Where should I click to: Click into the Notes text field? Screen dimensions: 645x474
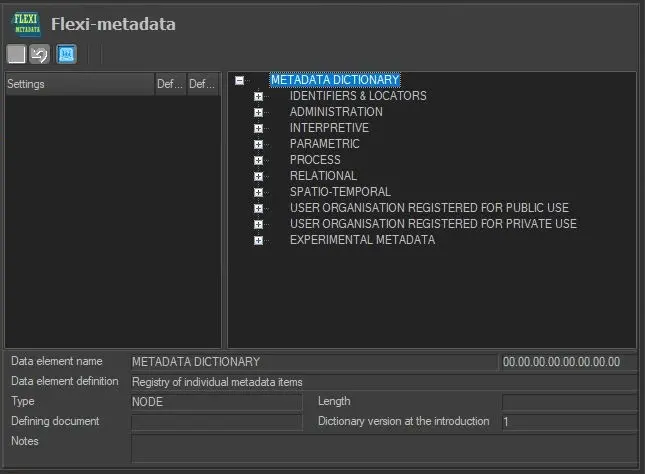coord(383,447)
